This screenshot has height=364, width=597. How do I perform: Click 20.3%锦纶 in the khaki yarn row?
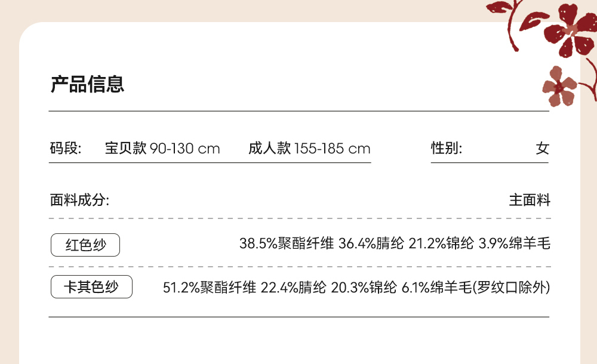[x=364, y=288]
